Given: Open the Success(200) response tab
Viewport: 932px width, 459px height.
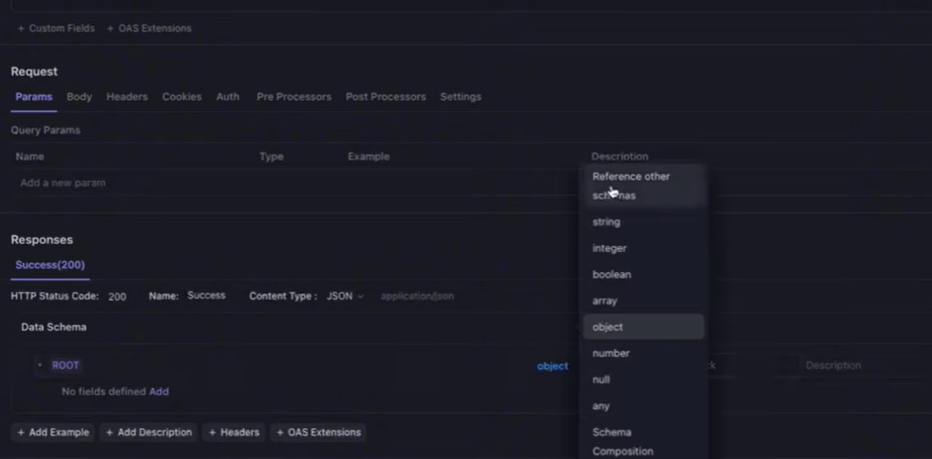Looking at the screenshot, I should pyautogui.click(x=50, y=265).
